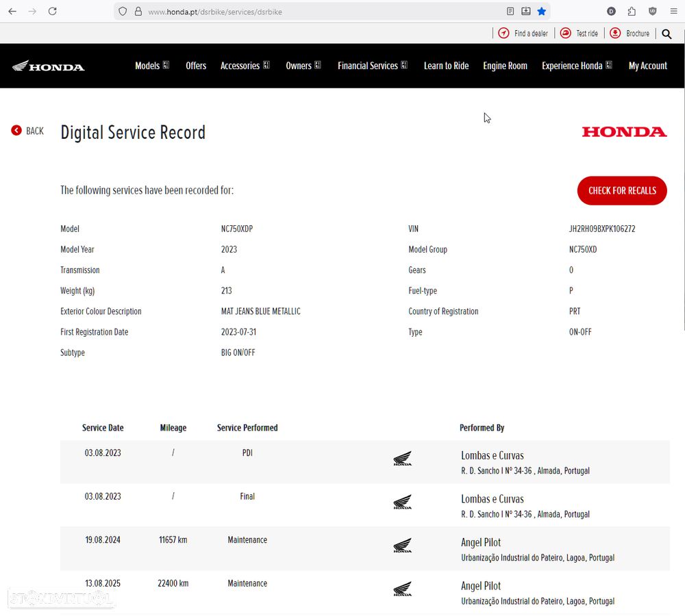This screenshot has width=685, height=616.
Task: Click the BACK link text
Action: [35, 131]
